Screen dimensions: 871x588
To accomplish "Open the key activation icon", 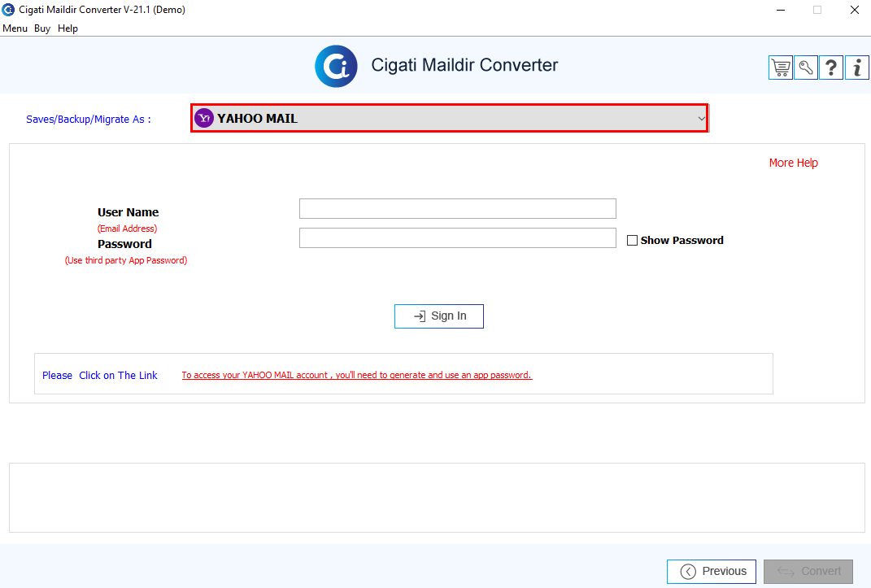I will click(805, 68).
